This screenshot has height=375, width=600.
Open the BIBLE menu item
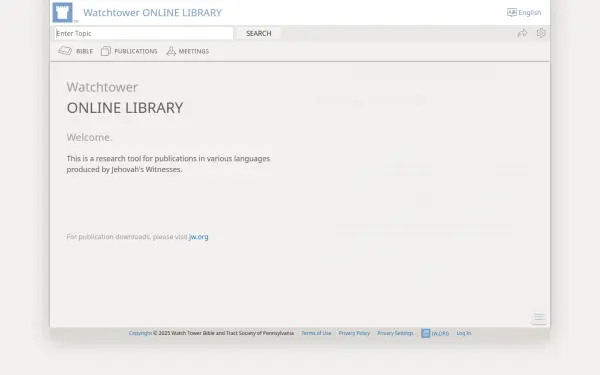point(84,51)
